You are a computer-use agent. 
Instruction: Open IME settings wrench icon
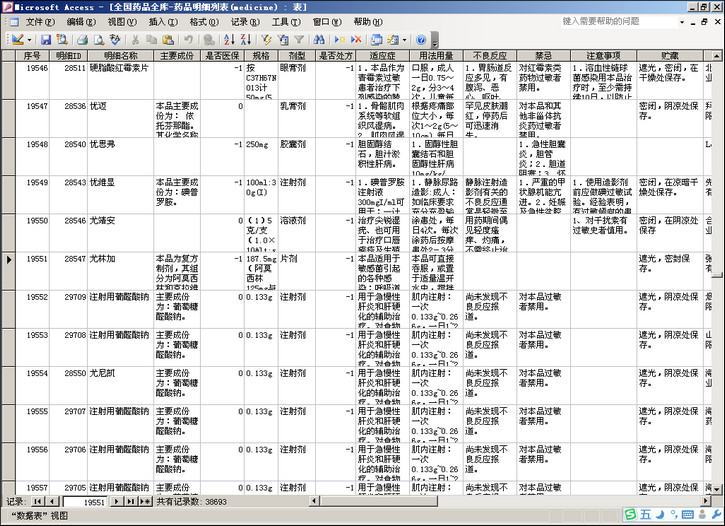click(717, 514)
